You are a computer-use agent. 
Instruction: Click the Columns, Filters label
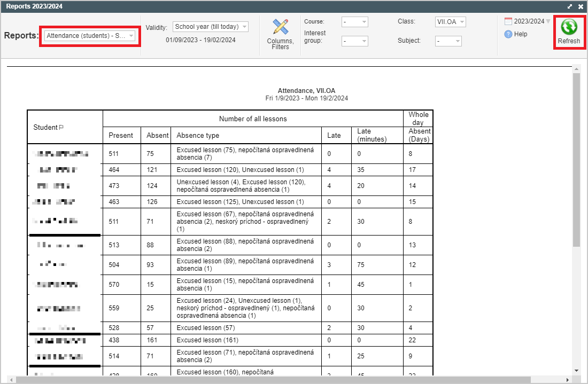click(281, 44)
